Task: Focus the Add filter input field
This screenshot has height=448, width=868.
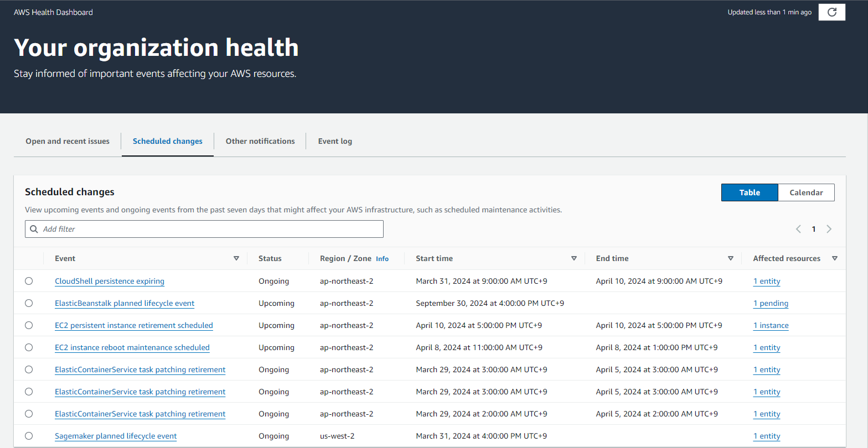Action: (x=204, y=229)
